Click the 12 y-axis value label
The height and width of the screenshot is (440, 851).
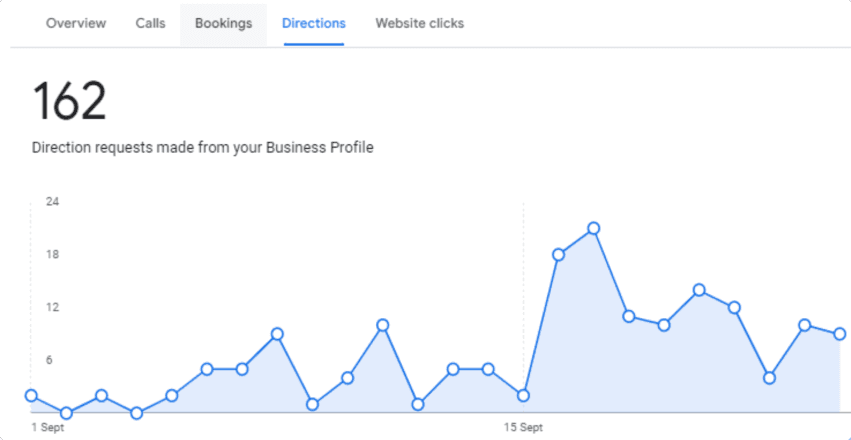pos(53,307)
